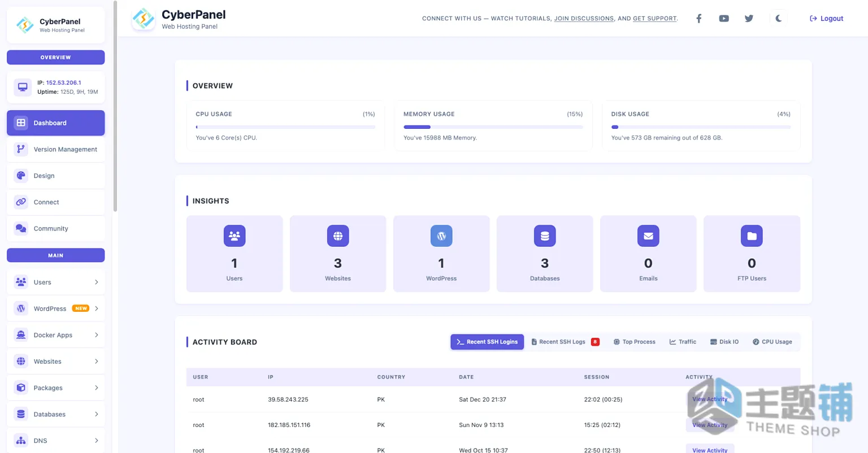868x453 pixels.
Task: Expand the WordPress sidebar menu chevron
Action: (x=97, y=308)
